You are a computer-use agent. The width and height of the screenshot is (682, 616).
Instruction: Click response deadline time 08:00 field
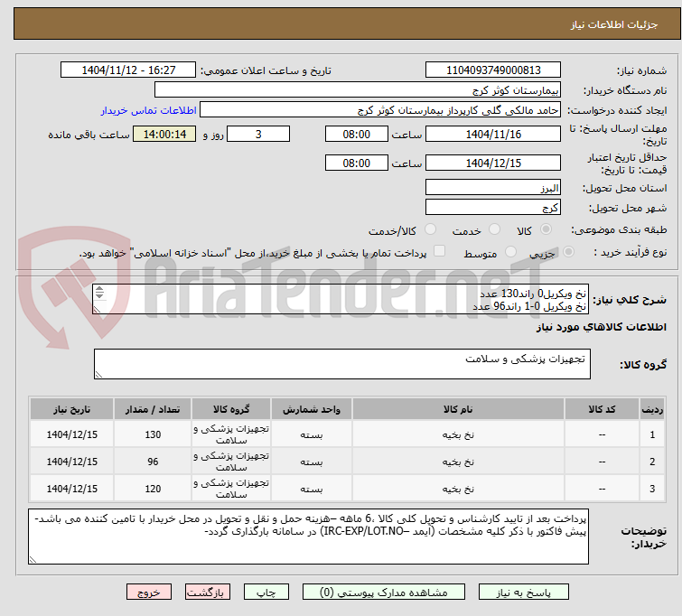pos(356,134)
